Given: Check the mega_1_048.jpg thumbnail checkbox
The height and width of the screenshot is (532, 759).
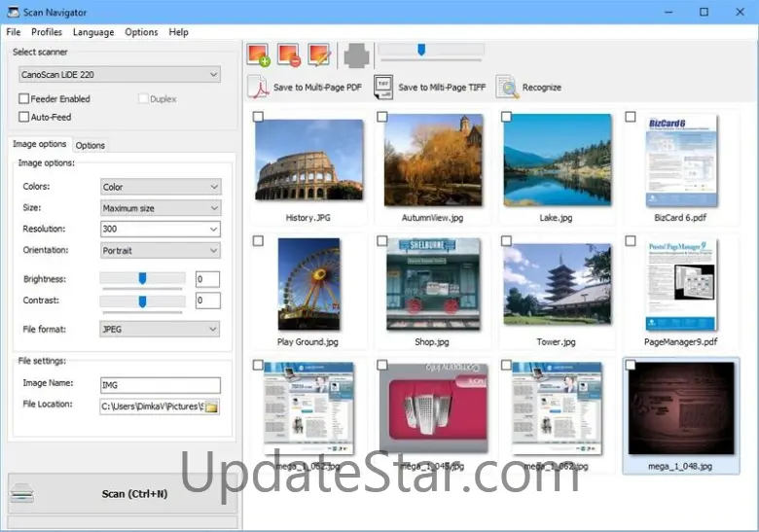Looking at the screenshot, I should coord(631,365).
